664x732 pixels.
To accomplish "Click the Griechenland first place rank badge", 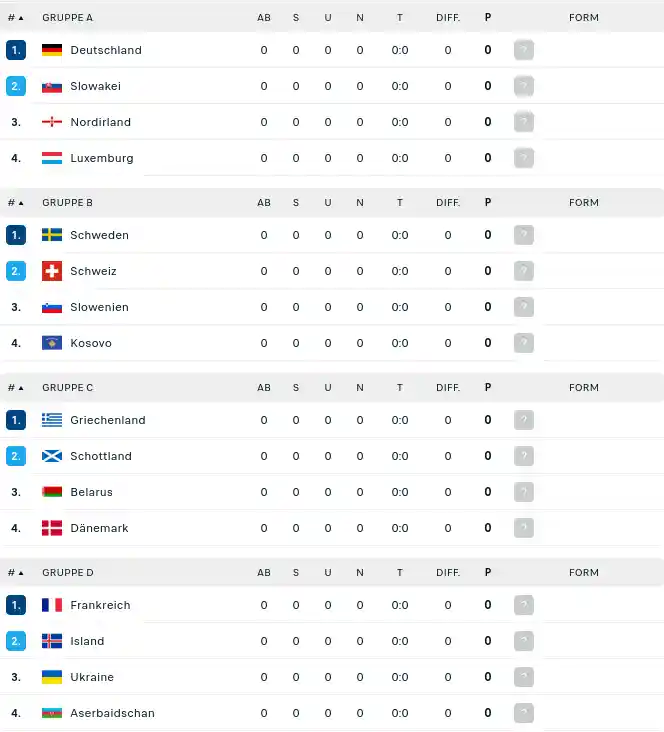I will (16, 420).
